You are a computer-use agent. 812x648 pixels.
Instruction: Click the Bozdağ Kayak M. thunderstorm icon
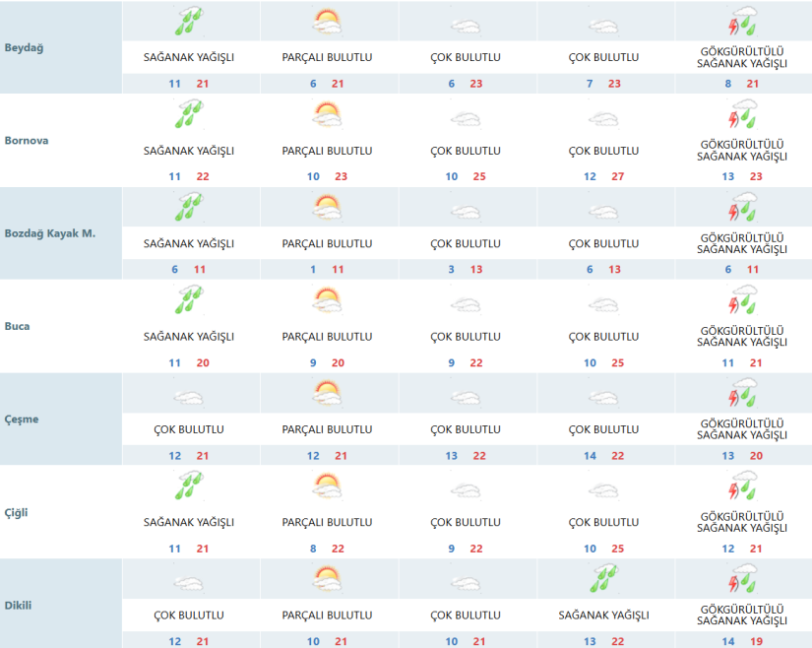click(x=742, y=209)
